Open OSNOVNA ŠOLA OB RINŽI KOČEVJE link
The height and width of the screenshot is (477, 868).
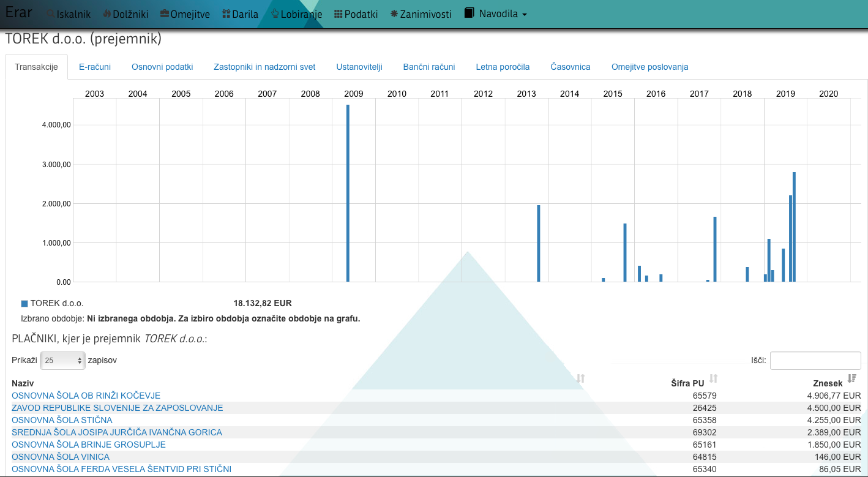(x=86, y=396)
